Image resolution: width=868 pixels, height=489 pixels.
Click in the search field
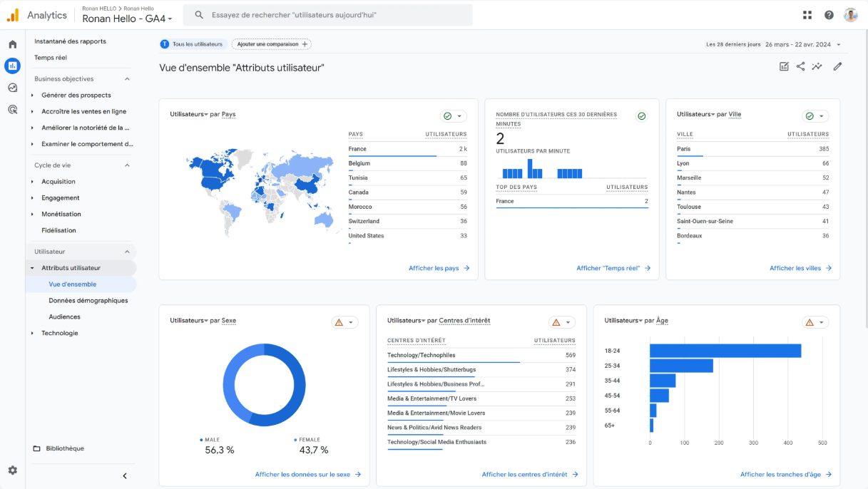coord(327,15)
